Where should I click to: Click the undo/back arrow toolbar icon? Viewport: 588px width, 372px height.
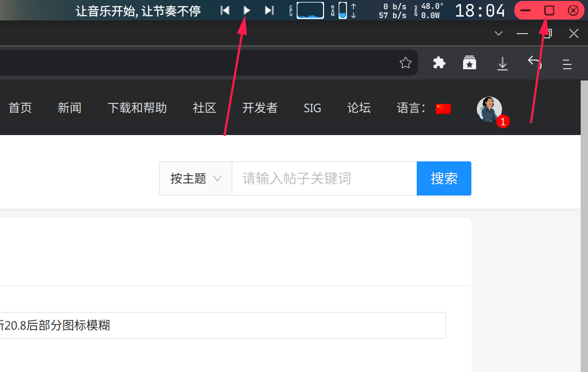[x=535, y=62]
